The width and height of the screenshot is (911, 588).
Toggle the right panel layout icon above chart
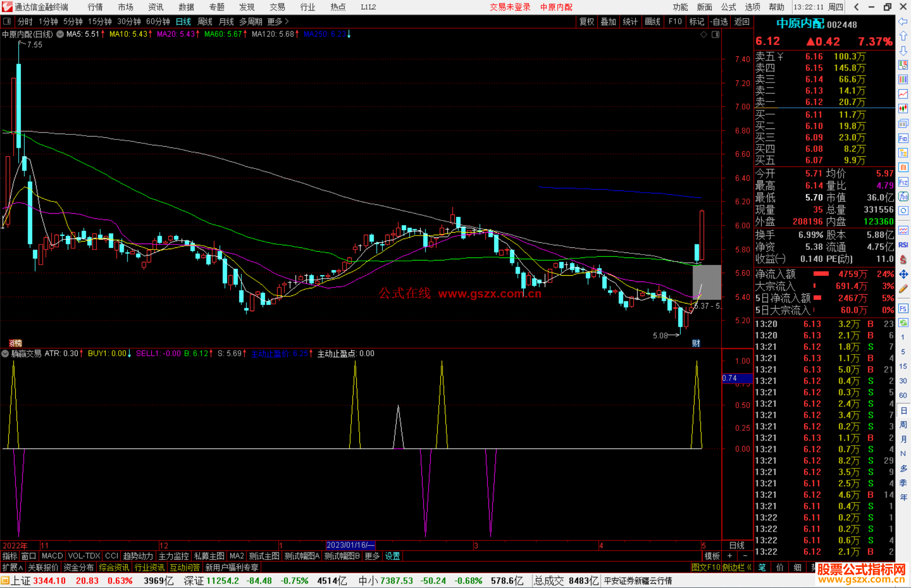point(715,35)
